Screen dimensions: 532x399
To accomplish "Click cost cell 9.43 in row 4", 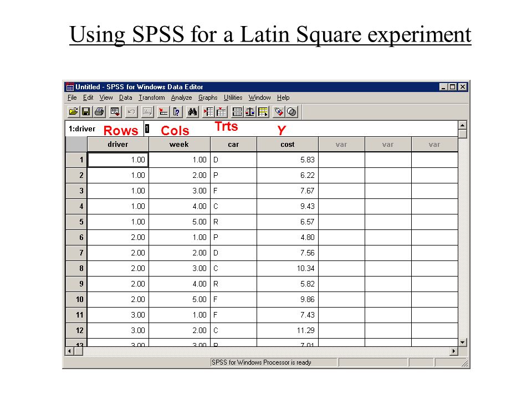I will (288, 206).
